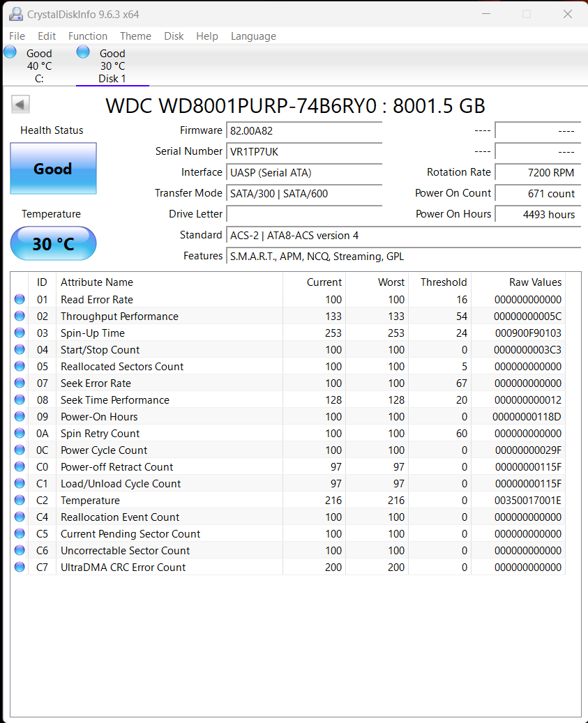Image resolution: width=588 pixels, height=723 pixels.
Task: Open the Theme menu
Action: point(135,36)
